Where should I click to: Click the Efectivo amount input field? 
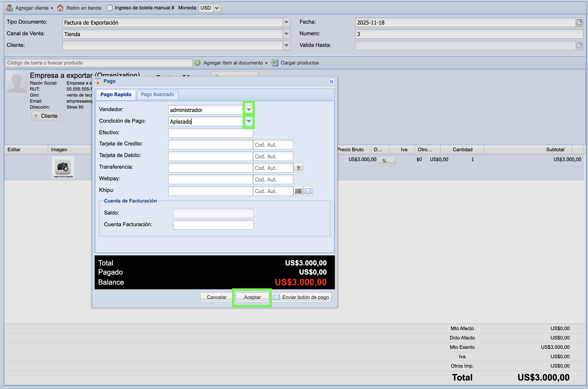(210, 133)
